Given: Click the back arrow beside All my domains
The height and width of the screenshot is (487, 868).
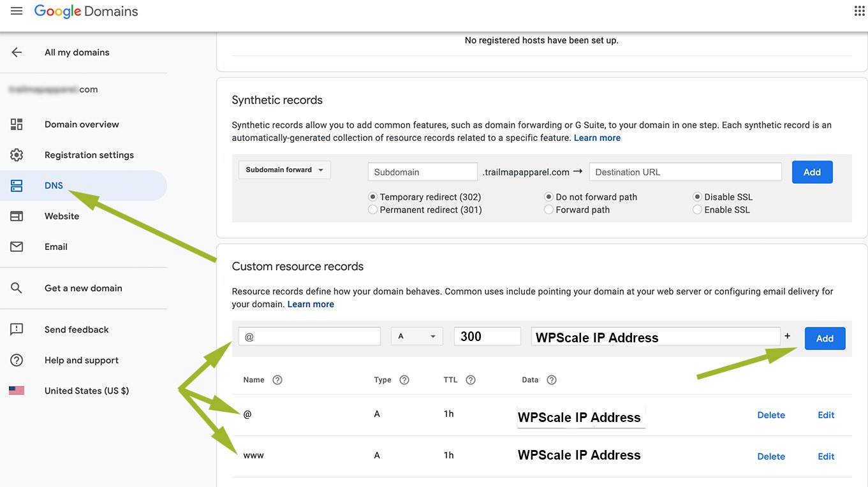Looking at the screenshot, I should [x=17, y=52].
